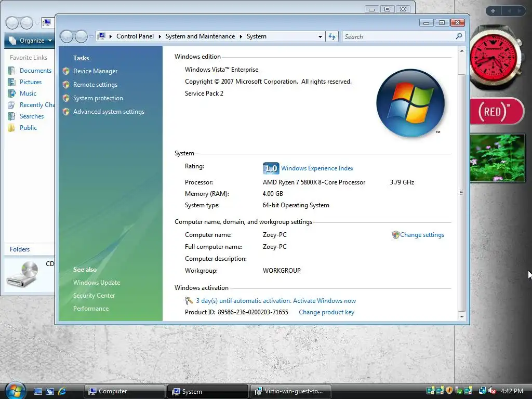Viewport: 532px width, 399px height.
Task: Click the 1.0 rating badge
Action: pos(271,168)
